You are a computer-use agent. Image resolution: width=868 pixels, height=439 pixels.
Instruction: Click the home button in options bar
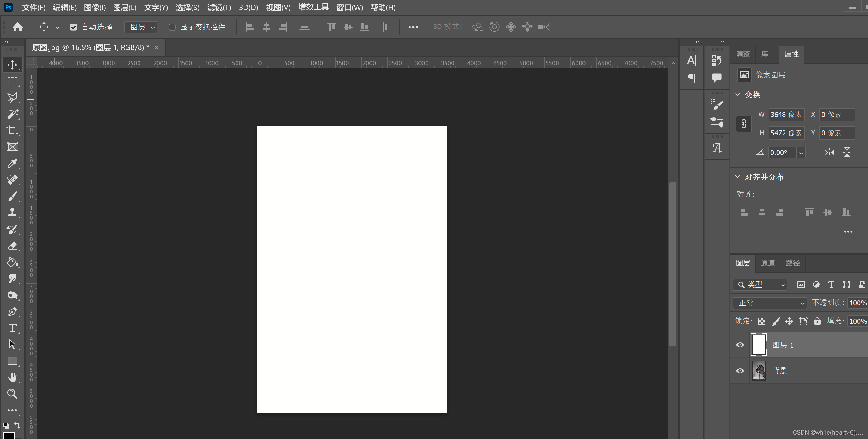(x=17, y=27)
